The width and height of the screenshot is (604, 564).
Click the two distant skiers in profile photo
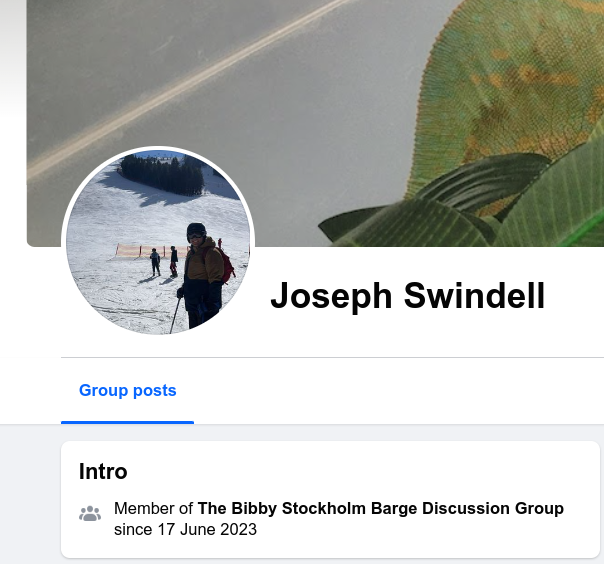coord(164,262)
